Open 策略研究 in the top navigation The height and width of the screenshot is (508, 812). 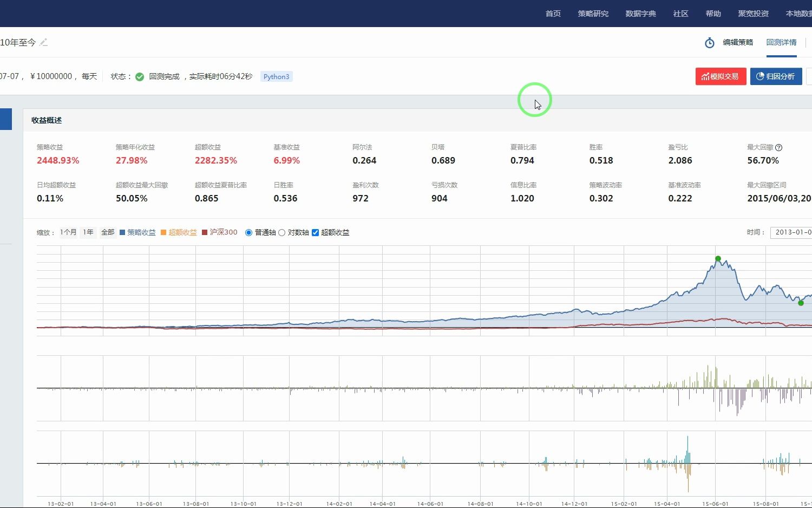(593, 14)
